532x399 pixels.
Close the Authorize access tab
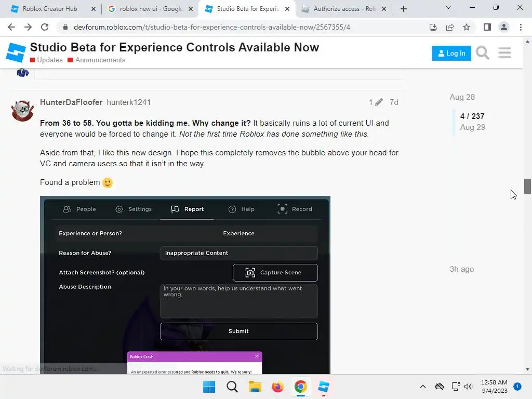(384, 9)
